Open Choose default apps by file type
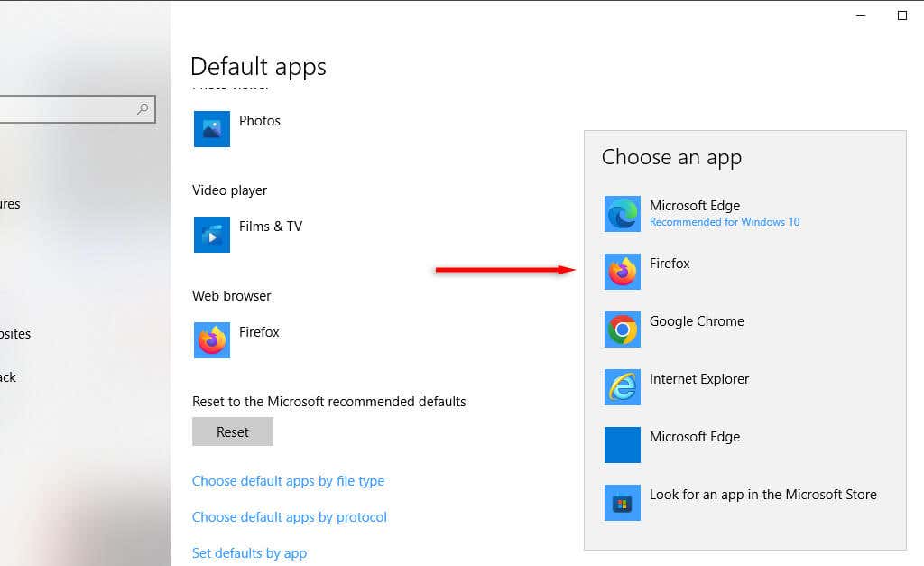924x566 pixels. click(288, 481)
